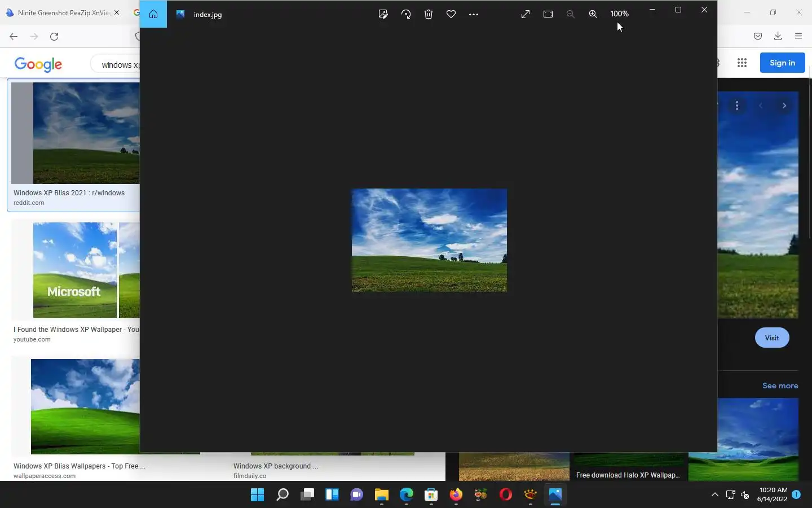
Task: Open the Google apps grid
Action: coord(742,63)
